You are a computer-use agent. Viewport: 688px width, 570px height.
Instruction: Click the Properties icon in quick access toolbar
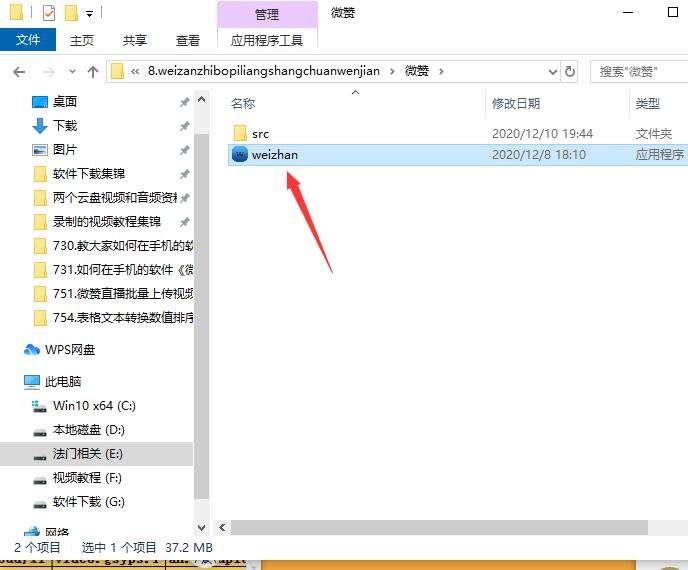point(49,13)
